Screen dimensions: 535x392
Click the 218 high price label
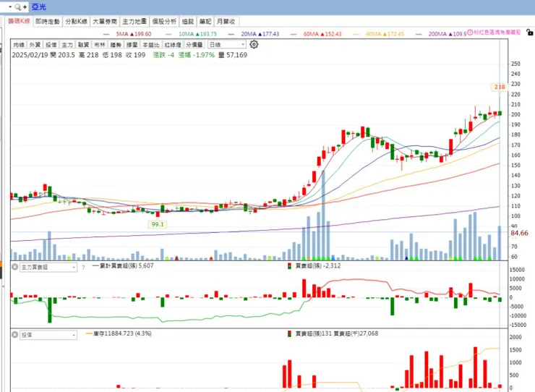500,87
